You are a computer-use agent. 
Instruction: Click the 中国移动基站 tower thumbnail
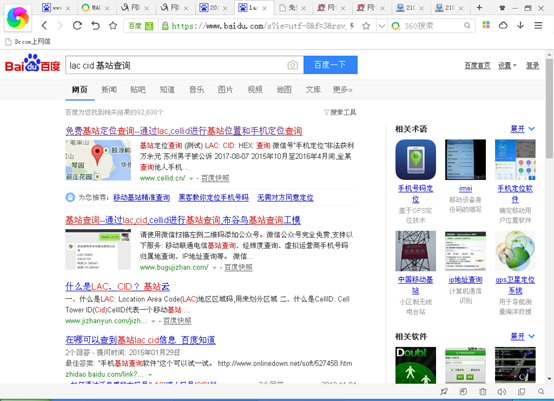(416, 251)
